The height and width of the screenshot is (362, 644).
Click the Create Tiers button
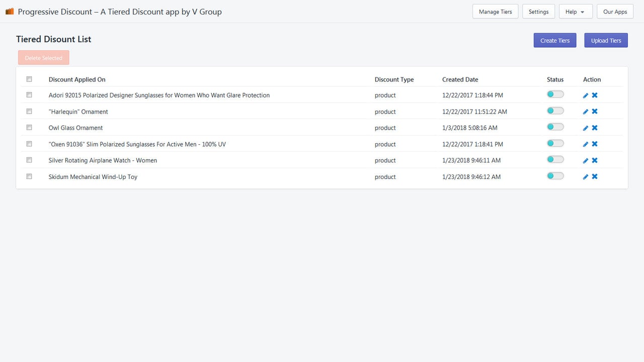tap(555, 40)
